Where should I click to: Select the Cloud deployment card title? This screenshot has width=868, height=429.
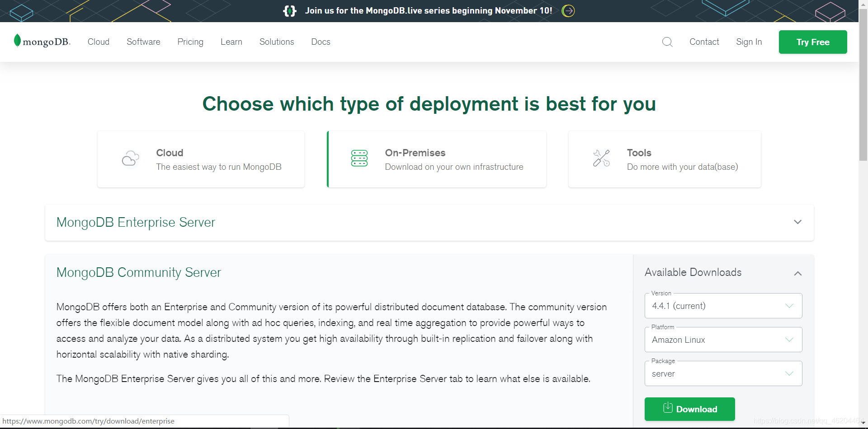coord(170,153)
